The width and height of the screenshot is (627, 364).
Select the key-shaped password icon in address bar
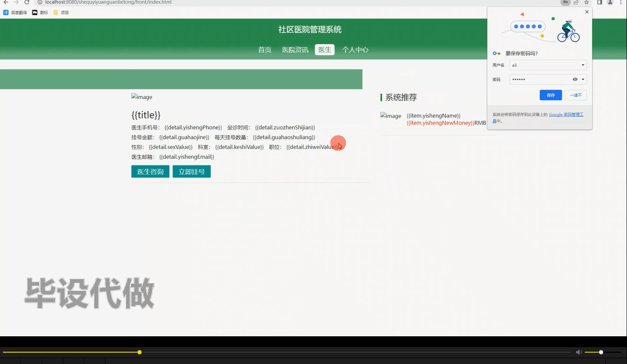pyautogui.click(x=565, y=2)
